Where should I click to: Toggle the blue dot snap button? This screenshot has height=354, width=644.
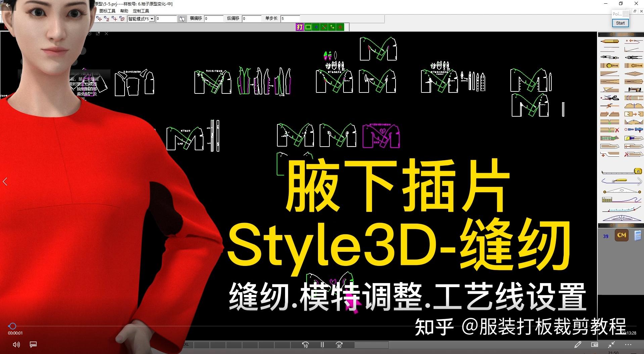coord(316,27)
